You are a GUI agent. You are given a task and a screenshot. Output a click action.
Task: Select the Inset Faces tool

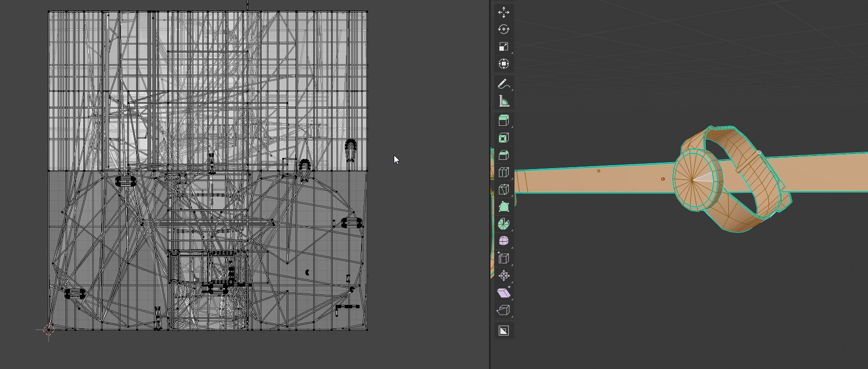tap(503, 138)
